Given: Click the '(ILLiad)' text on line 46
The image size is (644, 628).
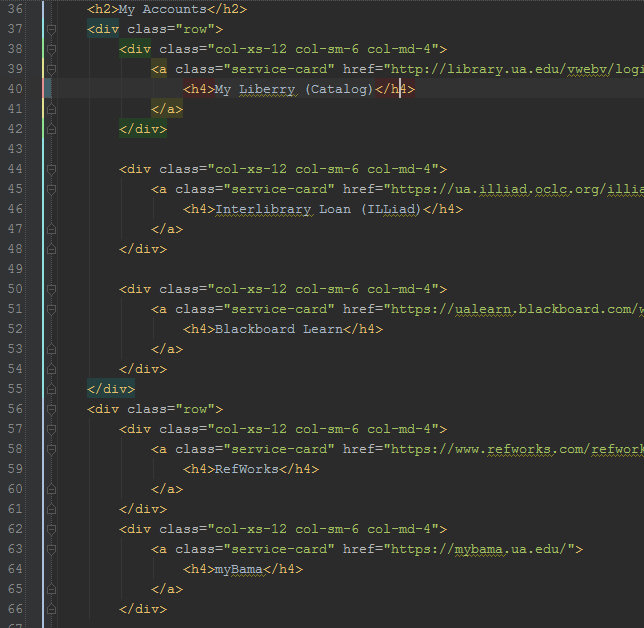Looking at the screenshot, I should tap(391, 209).
